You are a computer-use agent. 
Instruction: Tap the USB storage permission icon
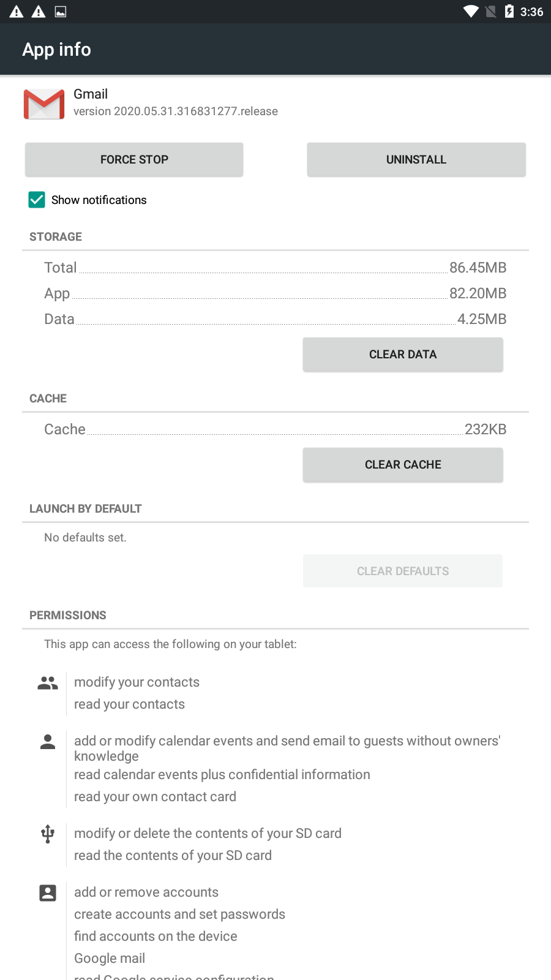coord(48,834)
